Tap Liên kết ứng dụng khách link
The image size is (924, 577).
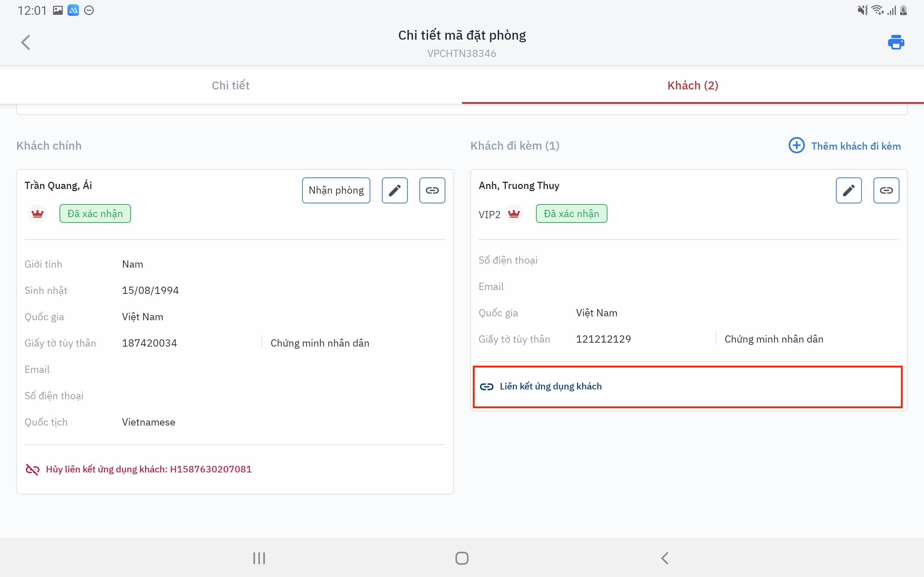[550, 386]
